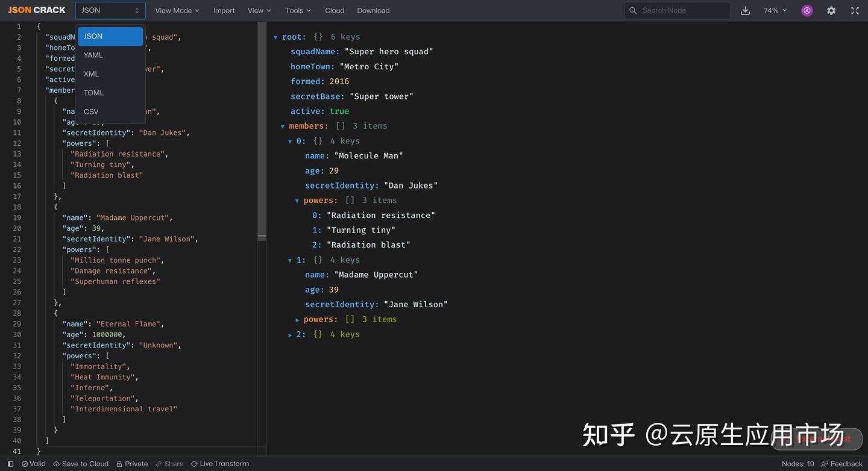Image resolution: width=868 pixels, height=471 pixels.
Task: Open the Tools menu
Action: pos(297,10)
